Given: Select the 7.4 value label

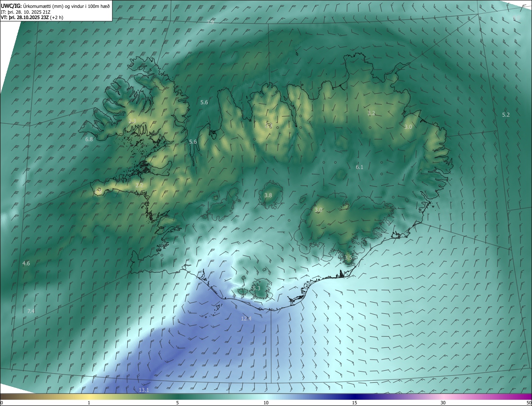Looking at the screenshot, I should [31, 311].
